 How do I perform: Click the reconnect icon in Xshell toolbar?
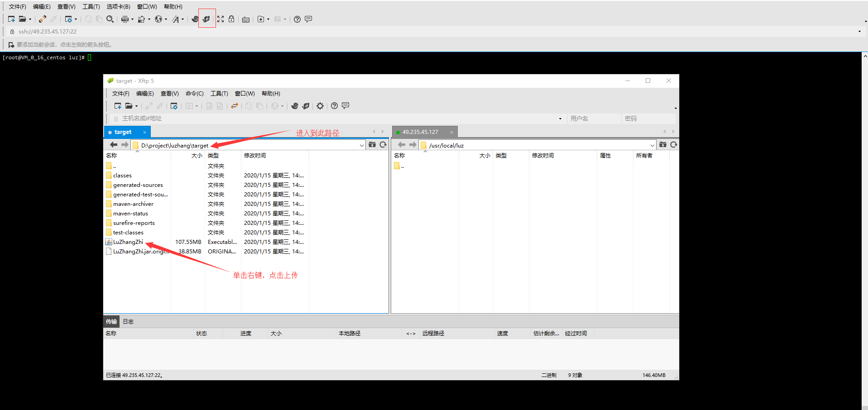coord(42,19)
